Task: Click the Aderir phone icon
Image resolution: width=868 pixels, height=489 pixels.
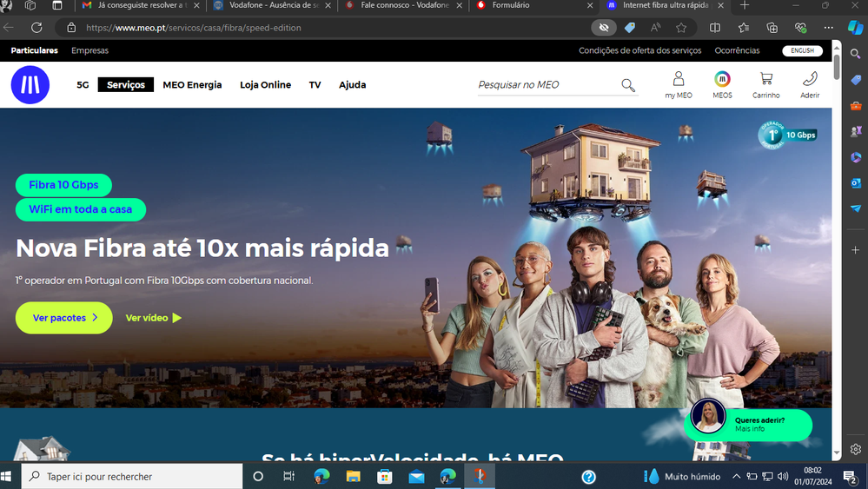Action: pyautogui.click(x=810, y=80)
